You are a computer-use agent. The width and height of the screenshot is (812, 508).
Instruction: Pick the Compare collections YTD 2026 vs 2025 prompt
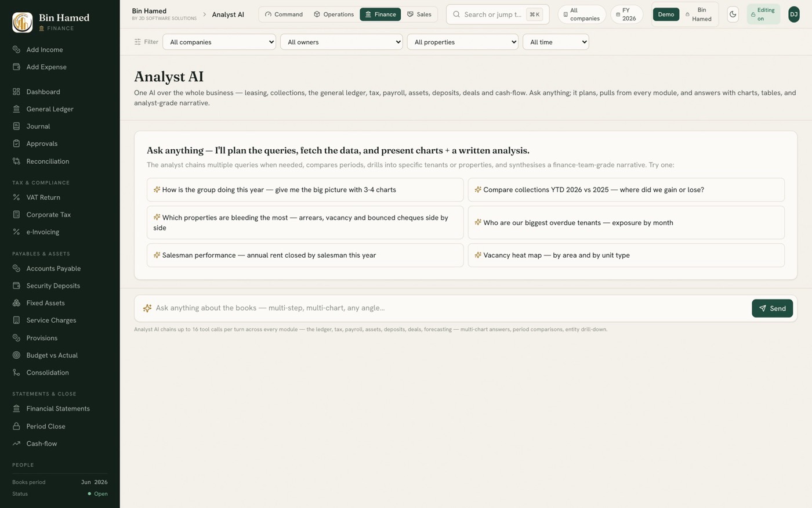pyautogui.click(x=626, y=190)
